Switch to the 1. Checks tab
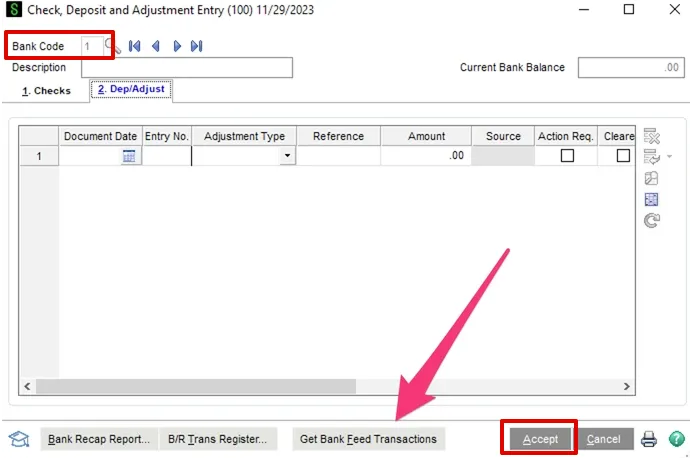690x459 pixels. pos(46,91)
